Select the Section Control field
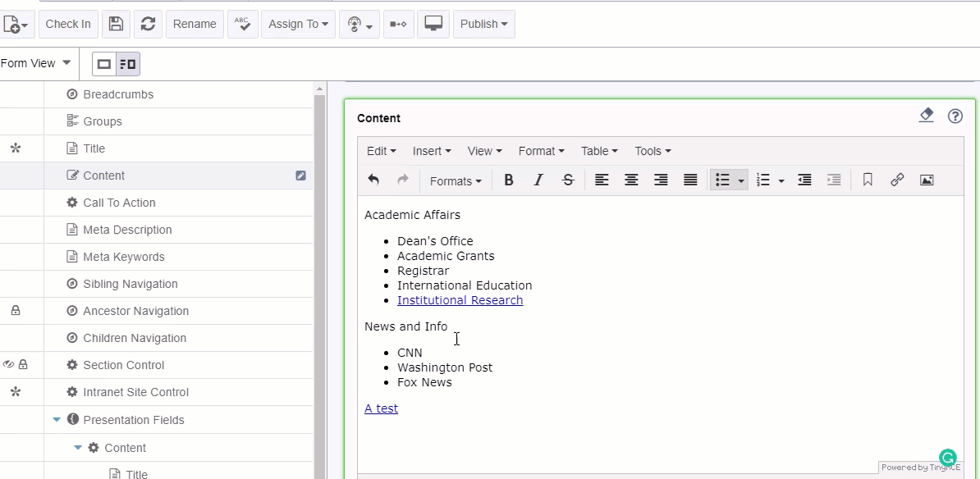Image resolution: width=980 pixels, height=479 pixels. tap(124, 365)
